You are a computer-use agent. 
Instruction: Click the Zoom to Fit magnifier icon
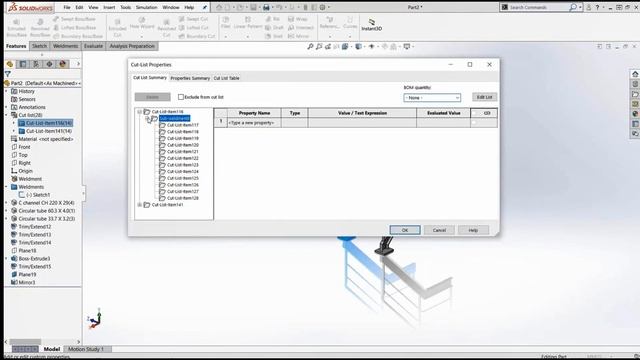[x=310, y=47]
